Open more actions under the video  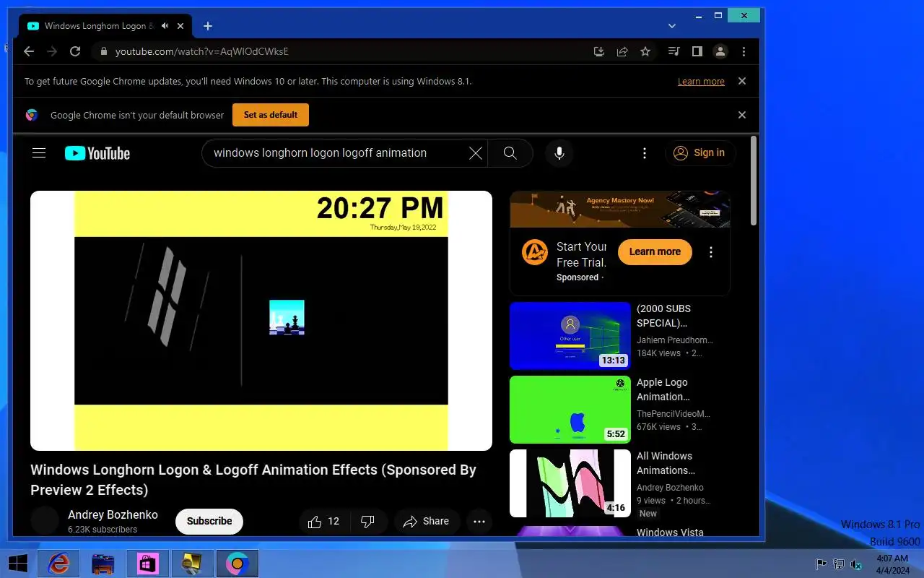(x=479, y=521)
